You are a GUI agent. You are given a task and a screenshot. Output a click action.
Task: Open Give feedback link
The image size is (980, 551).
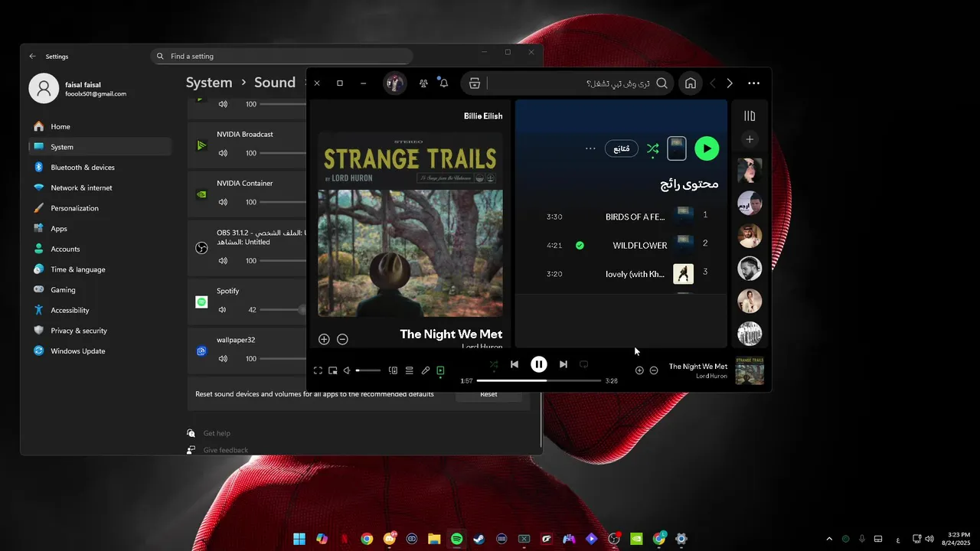[x=226, y=450]
